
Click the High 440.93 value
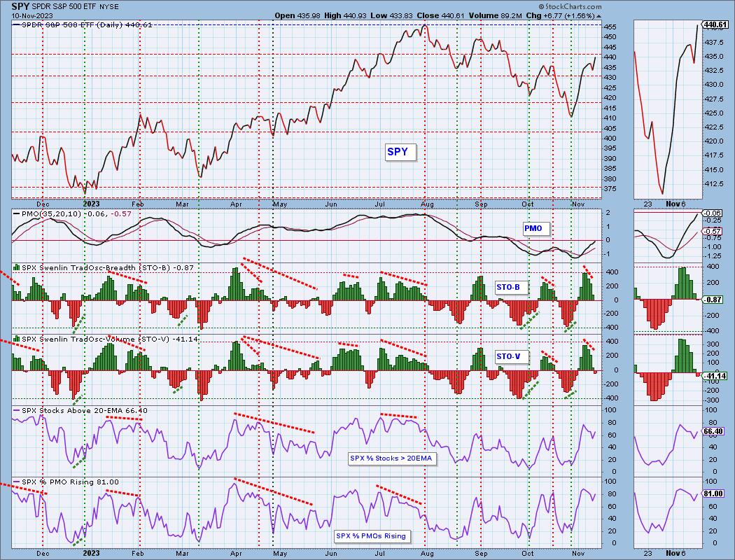(344, 15)
